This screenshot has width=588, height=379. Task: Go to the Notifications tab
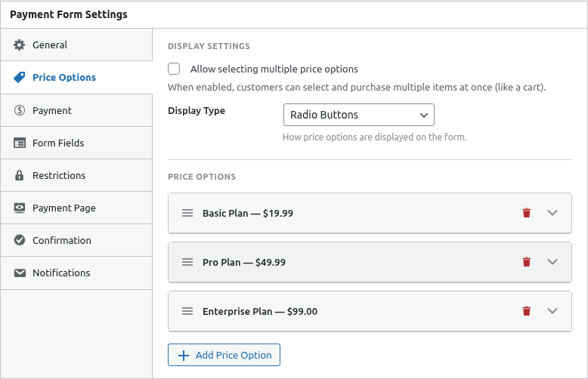click(76, 273)
